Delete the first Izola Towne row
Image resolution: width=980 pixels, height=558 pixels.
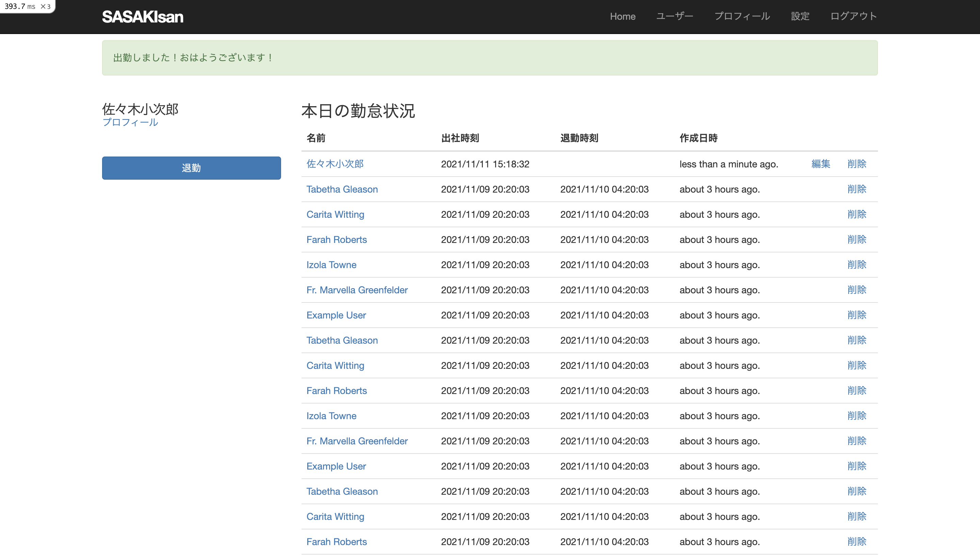coord(856,265)
